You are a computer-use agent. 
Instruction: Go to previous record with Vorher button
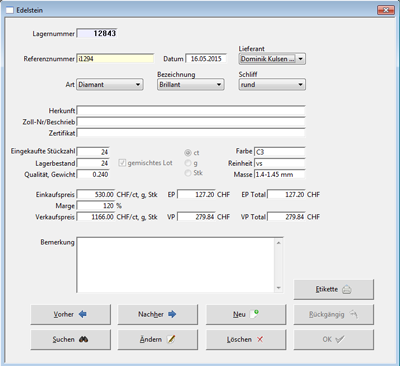(71, 314)
